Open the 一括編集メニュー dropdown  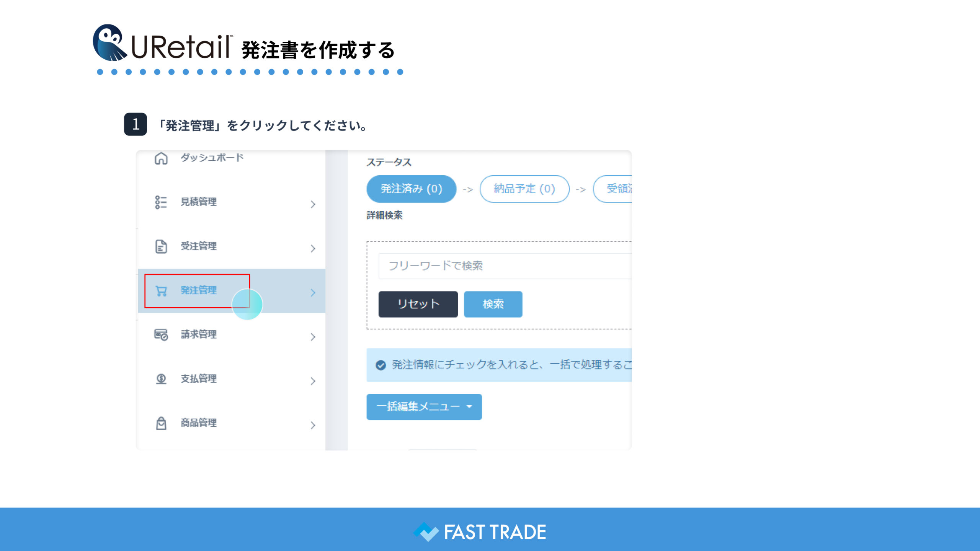424,407
